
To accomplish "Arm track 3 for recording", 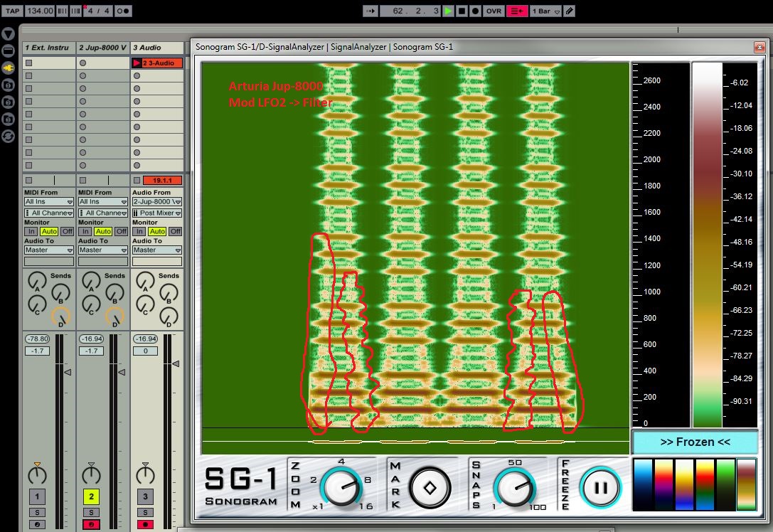I will (146, 524).
